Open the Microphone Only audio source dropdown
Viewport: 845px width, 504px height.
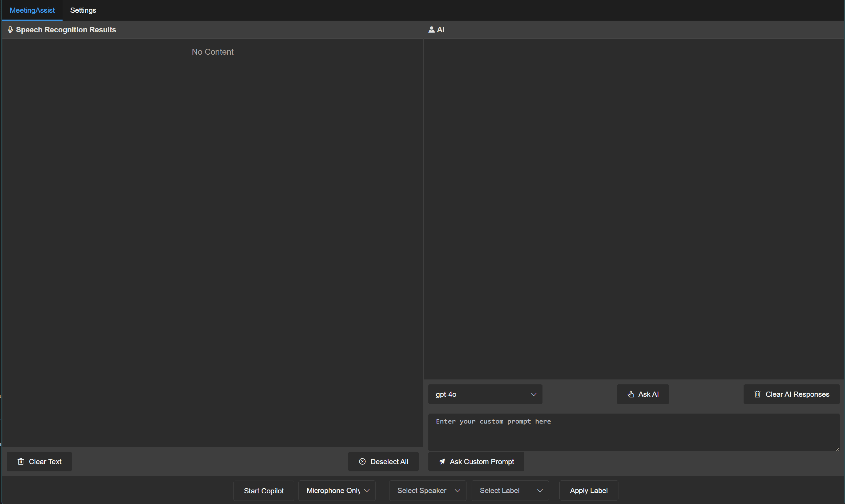coord(337,491)
